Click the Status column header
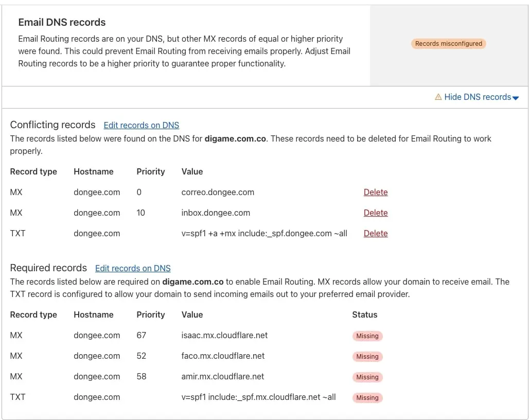The height and width of the screenshot is (420, 529). (365, 315)
